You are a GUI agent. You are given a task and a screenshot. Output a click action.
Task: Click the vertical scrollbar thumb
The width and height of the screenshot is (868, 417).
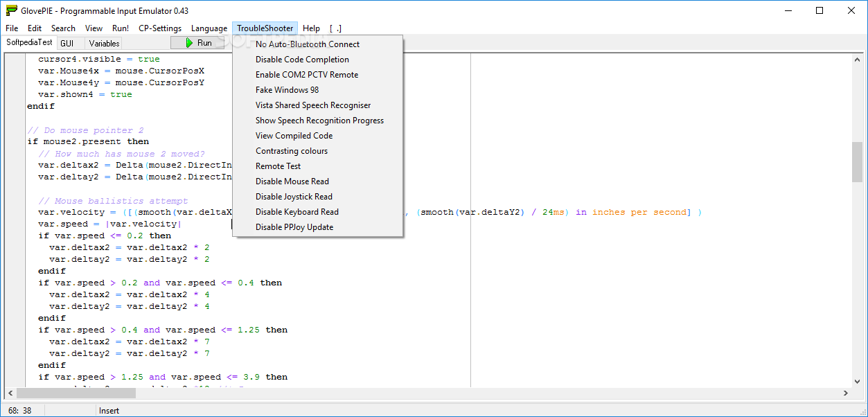(x=857, y=162)
